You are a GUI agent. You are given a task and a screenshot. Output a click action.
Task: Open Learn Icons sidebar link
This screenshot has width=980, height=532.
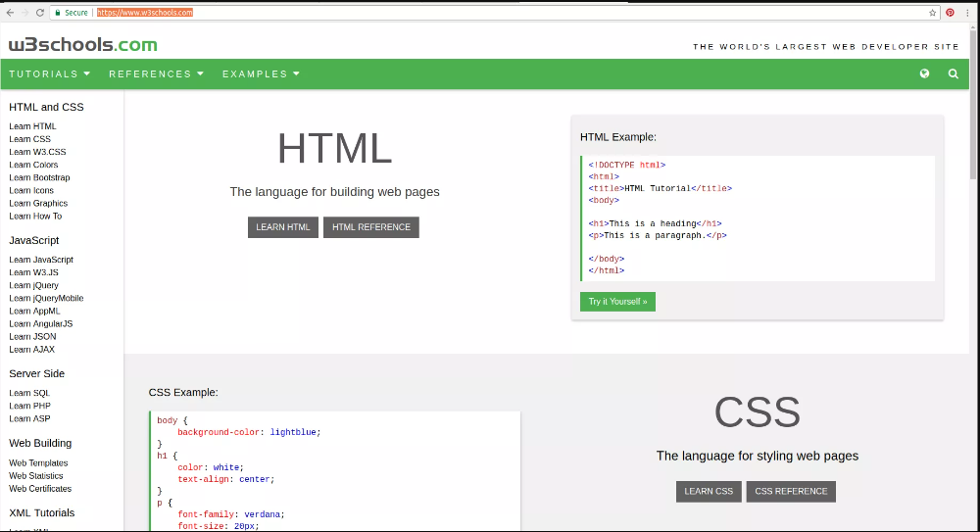click(31, 190)
